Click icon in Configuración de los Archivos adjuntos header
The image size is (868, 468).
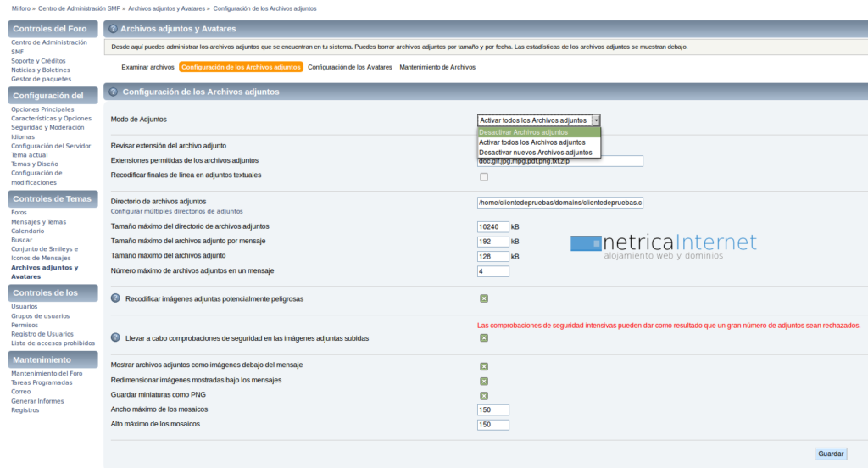pos(114,92)
